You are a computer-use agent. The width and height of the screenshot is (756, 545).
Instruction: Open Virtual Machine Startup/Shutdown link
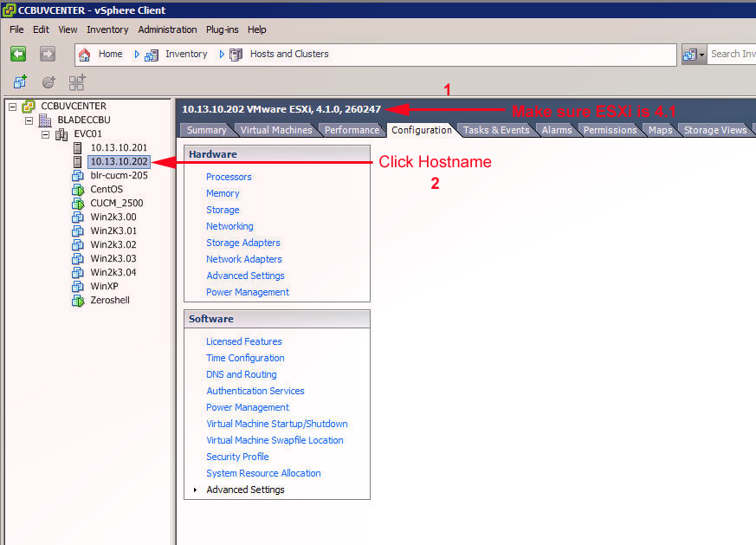(x=277, y=424)
